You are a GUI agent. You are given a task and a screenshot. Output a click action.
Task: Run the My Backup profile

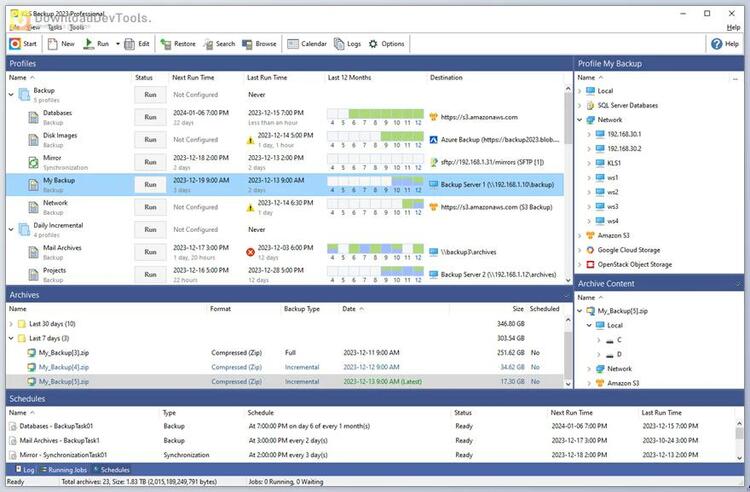(x=150, y=185)
